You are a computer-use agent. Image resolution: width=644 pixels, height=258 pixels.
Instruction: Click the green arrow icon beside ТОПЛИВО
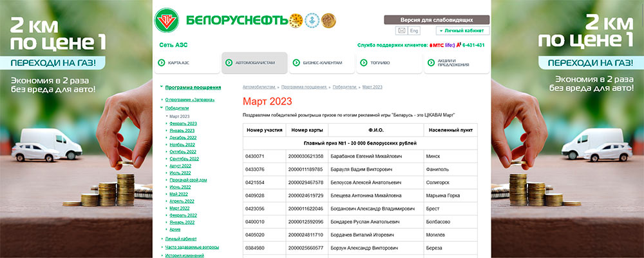tap(363, 63)
